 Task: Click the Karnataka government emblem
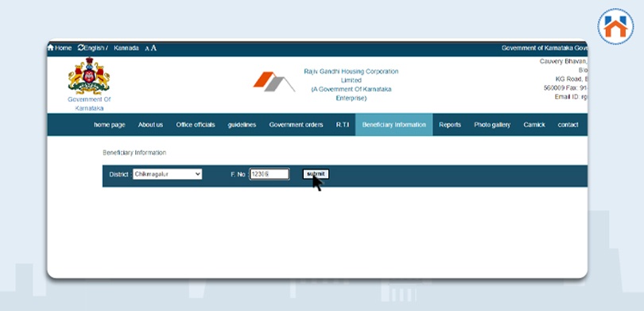(89, 76)
